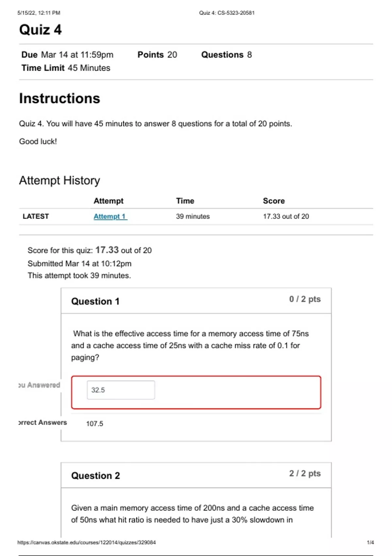Select the Question 1 header
392x556 pixels.
click(95, 301)
